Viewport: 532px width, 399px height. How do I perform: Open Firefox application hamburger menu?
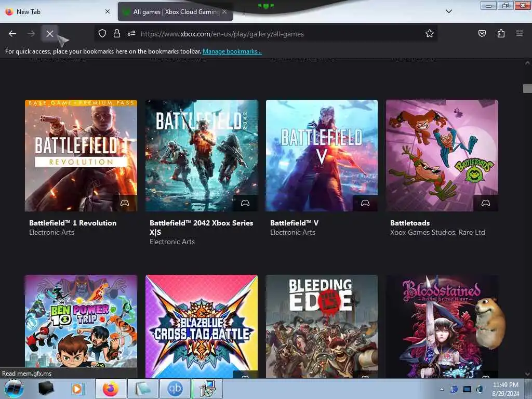click(x=519, y=33)
